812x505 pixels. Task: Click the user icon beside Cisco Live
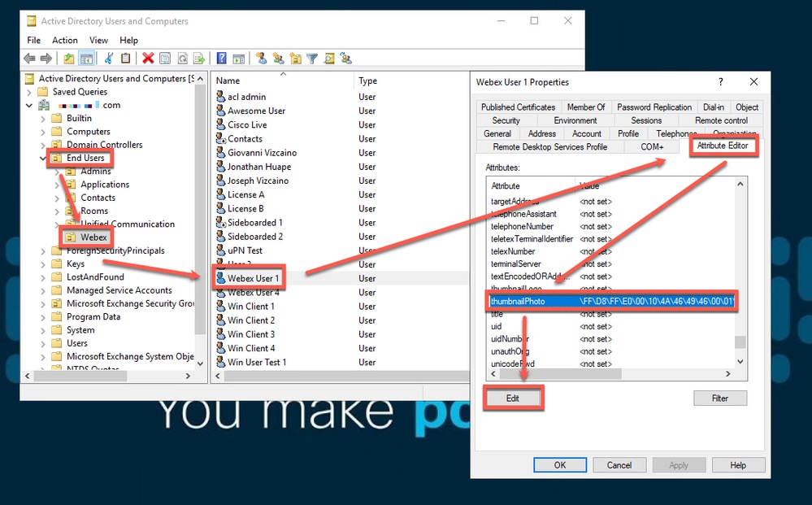(x=220, y=124)
